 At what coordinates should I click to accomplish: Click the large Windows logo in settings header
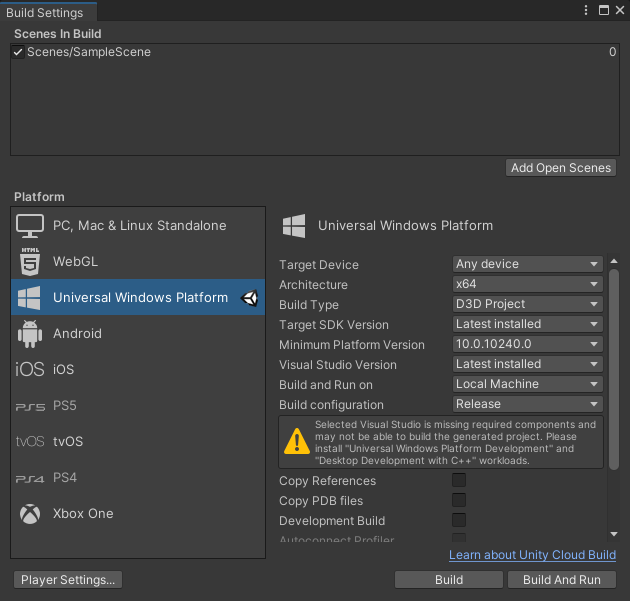tap(294, 226)
